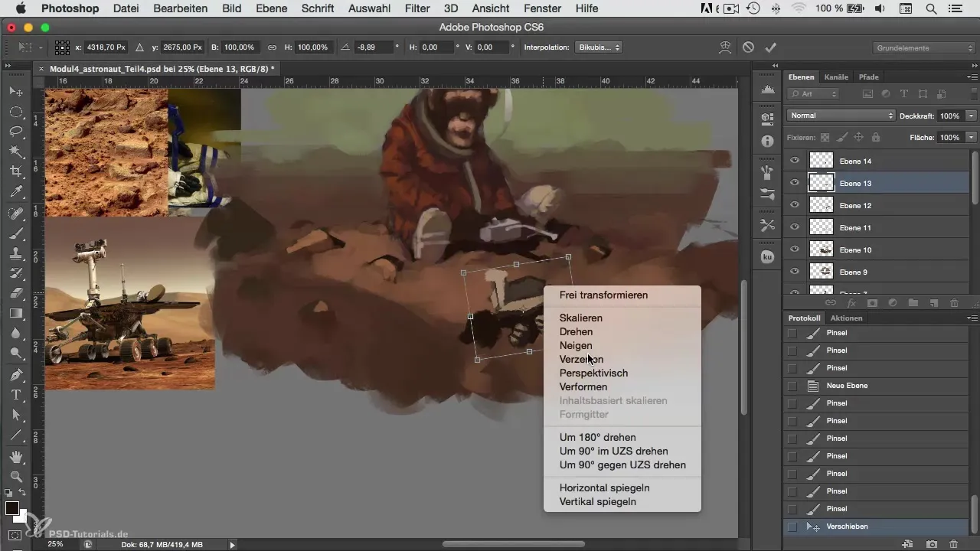Viewport: 980px width, 551px height.
Task: Toggle lock transparent pixels in Fixieren row
Action: click(x=825, y=138)
